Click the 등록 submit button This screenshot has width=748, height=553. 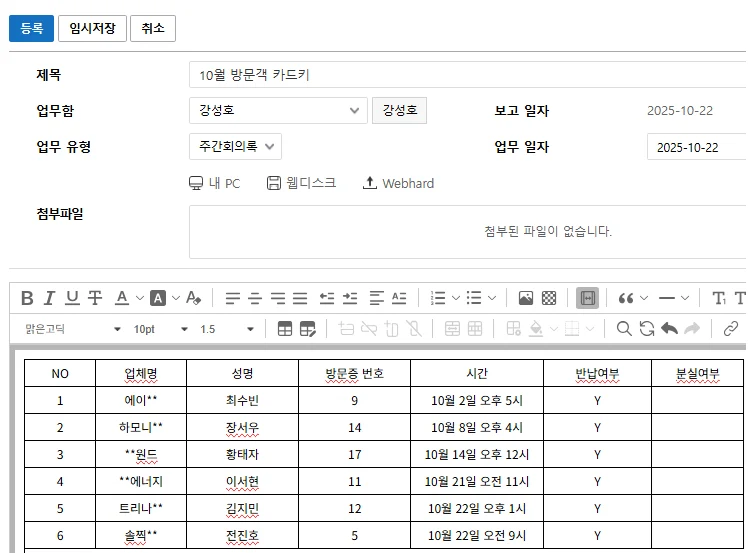pos(31,29)
